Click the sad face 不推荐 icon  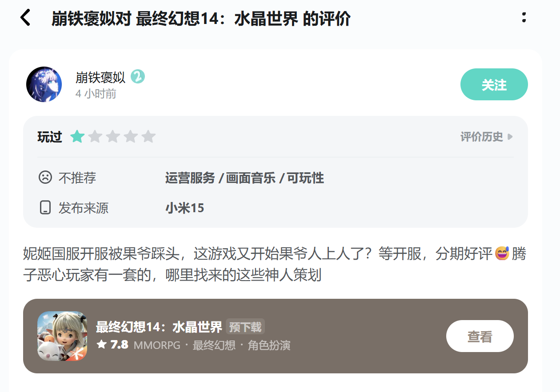pos(45,178)
